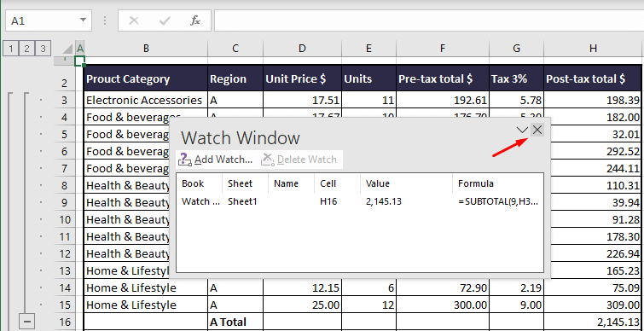
Task: Select row 3 header
Action: click(x=65, y=101)
